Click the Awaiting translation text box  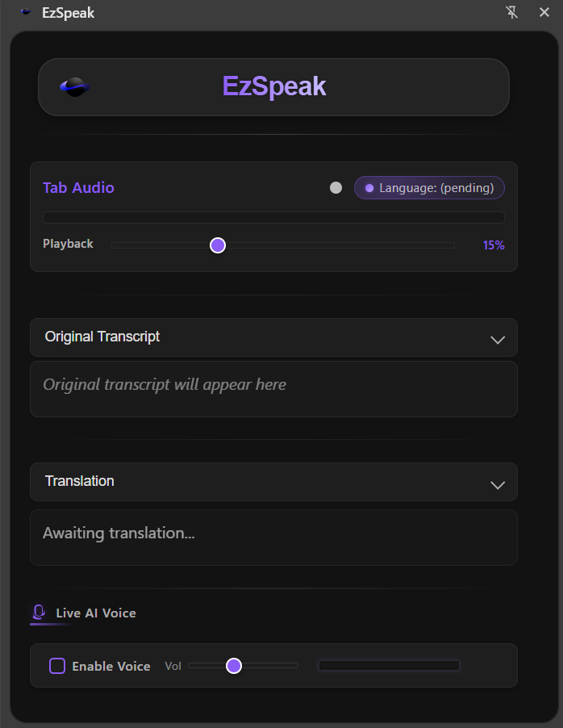click(273, 537)
